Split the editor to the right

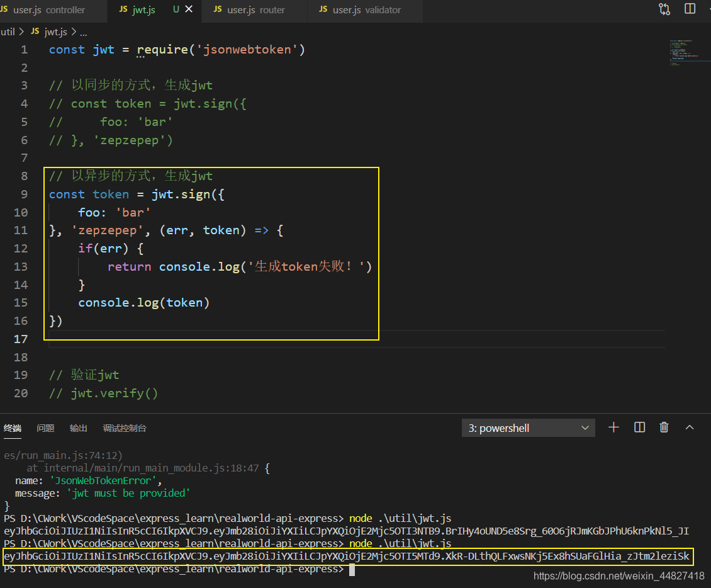pos(690,9)
